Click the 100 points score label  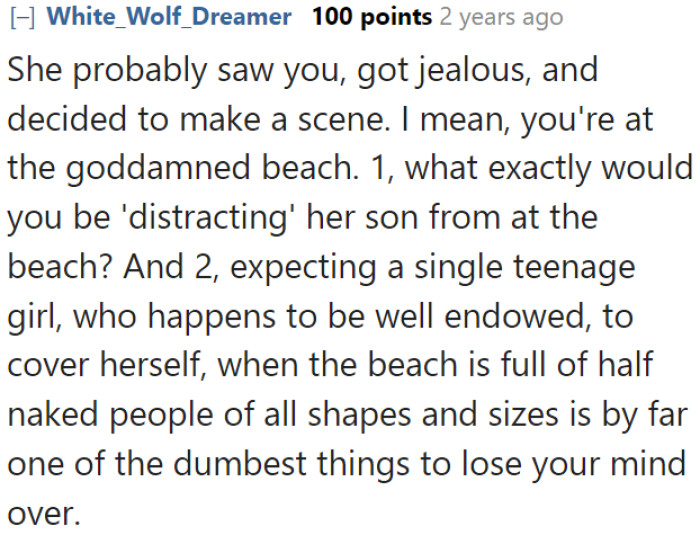[372, 17]
